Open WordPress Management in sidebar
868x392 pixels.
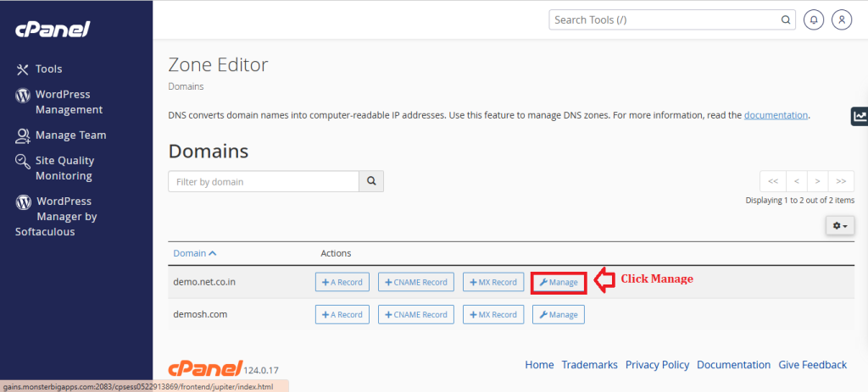pyautogui.click(x=69, y=102)
